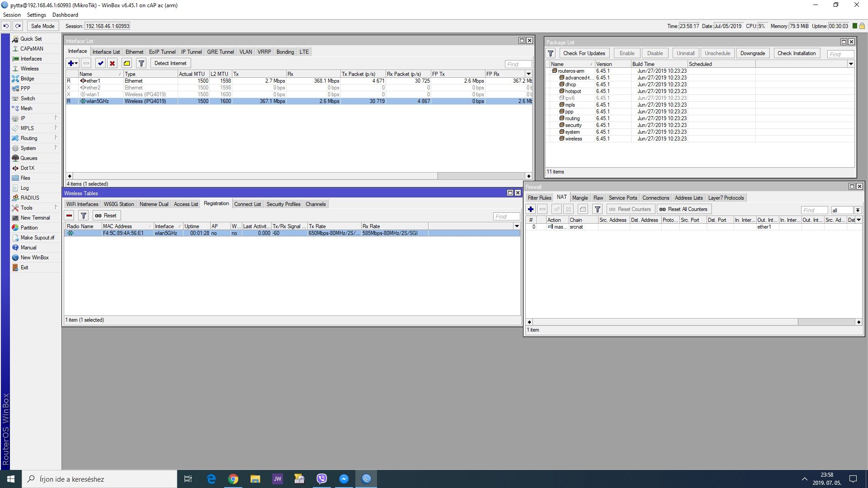
Task: Expand the System submenu
Action: coord(35,148)
